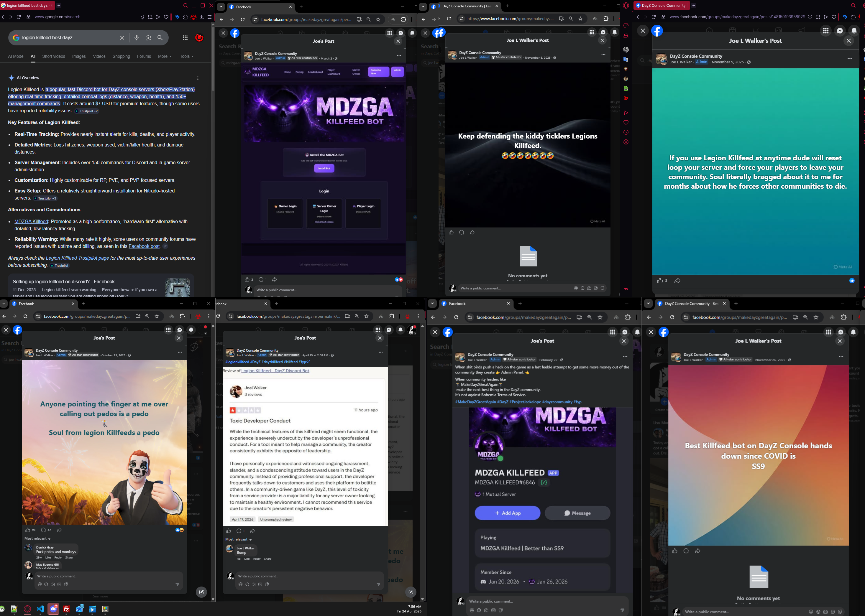Open Facebook menu grid in November 8 window

point(592,32)
